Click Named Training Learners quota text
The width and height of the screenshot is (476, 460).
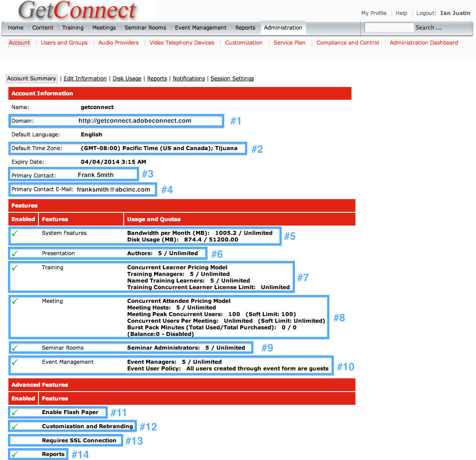click(189, 281)
